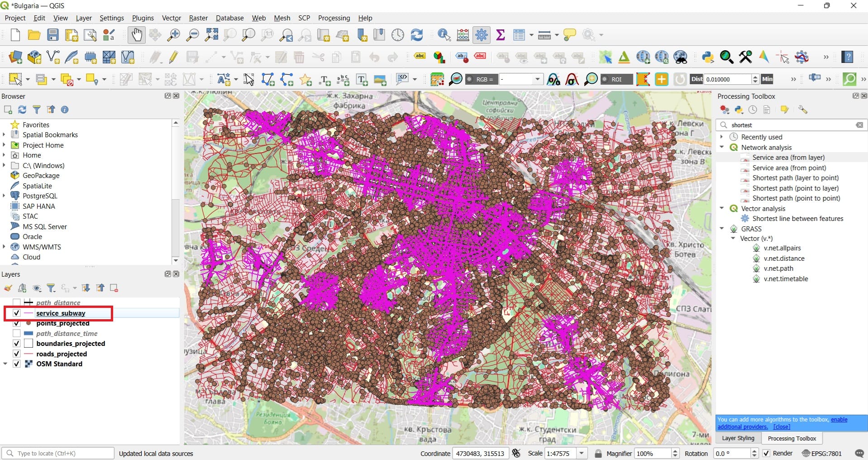Click the EPSG:7801 CRS button
This screenshot has height=460, width=868.
click(x=822, y=453)
